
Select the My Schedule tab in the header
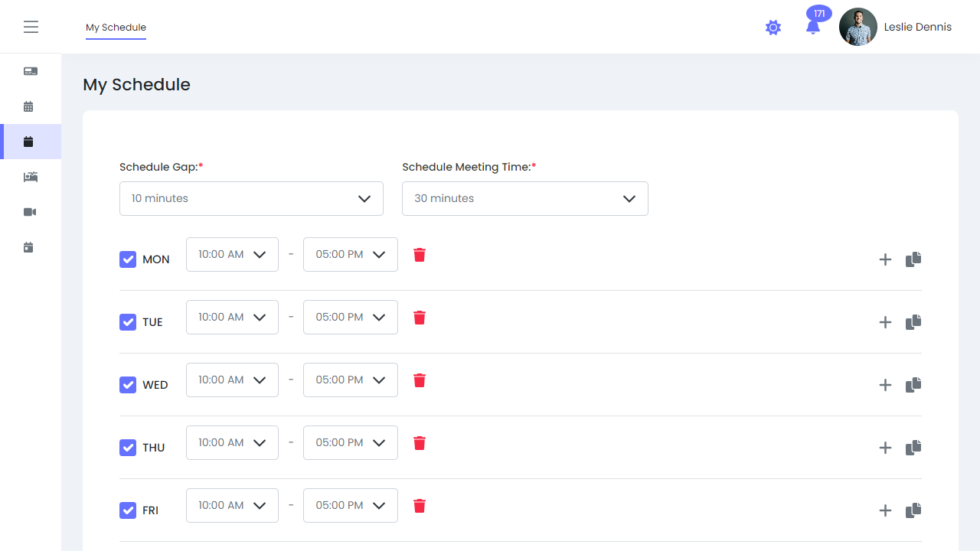click(x=116, y=28)
